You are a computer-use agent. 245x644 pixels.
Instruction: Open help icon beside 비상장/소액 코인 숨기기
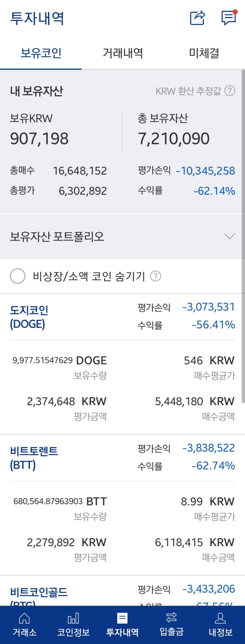(x=156, y=276)
